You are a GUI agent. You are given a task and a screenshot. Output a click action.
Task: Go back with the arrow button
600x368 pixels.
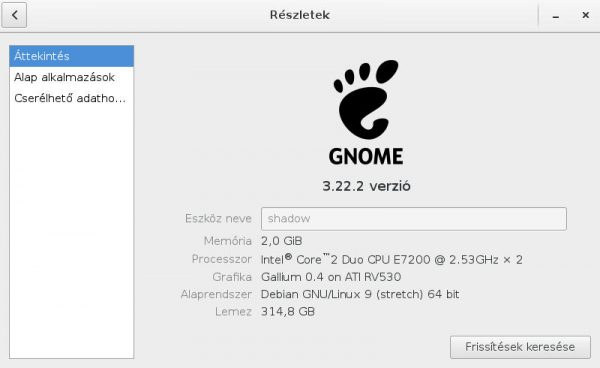(14, 15)
